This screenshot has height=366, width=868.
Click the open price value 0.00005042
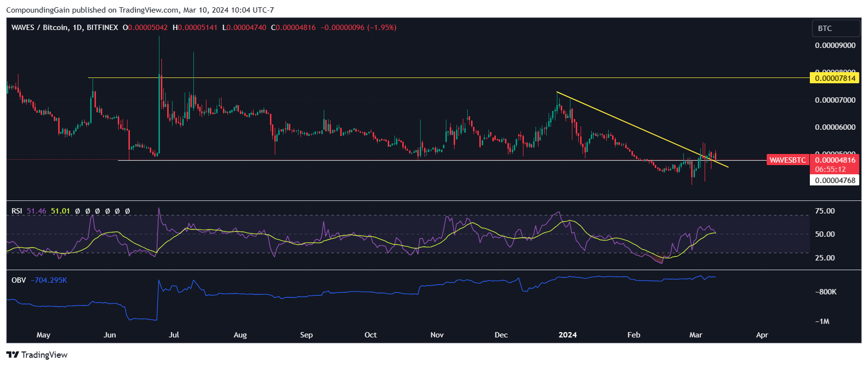(x=148, y=28)
